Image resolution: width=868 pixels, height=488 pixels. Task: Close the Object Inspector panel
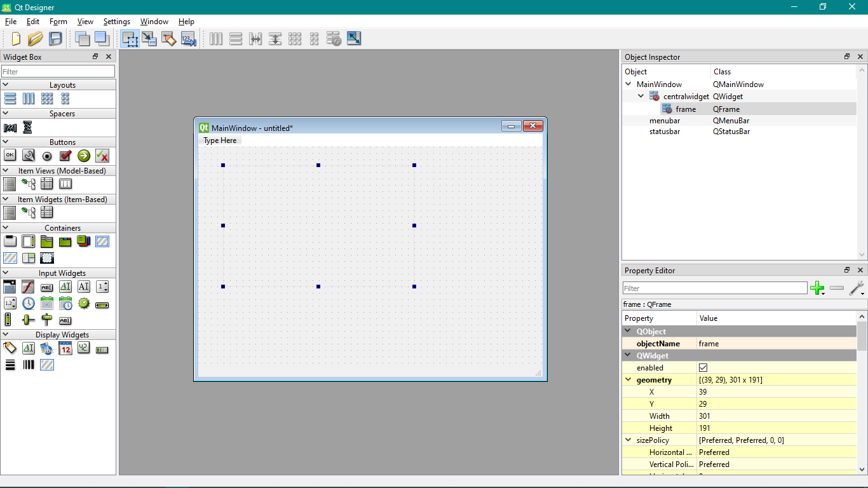click(x=860, y=57)
